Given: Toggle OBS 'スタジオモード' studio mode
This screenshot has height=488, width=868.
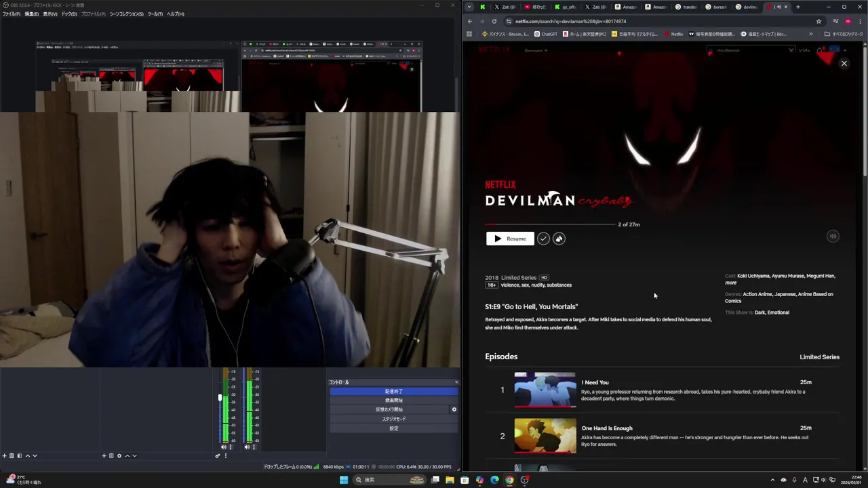Looking at the screenshot, I should (393, 419).
